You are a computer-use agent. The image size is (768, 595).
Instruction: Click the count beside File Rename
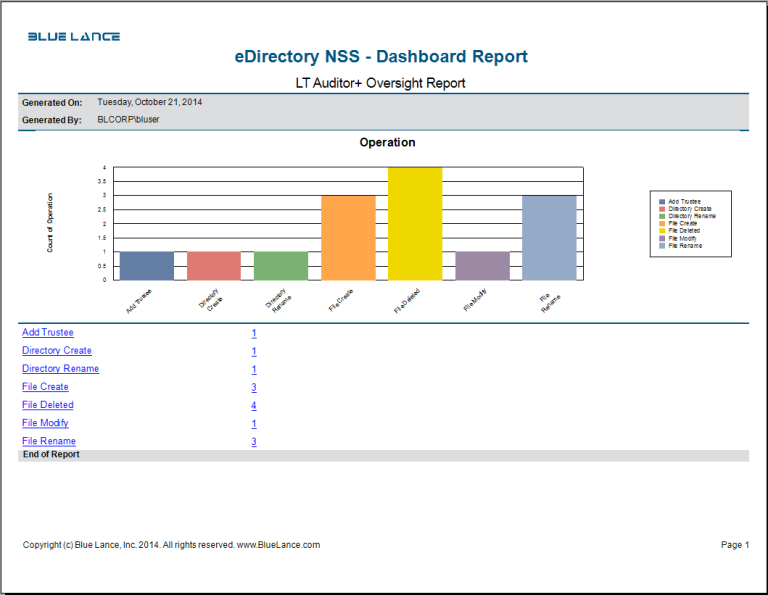pos(254,442)
